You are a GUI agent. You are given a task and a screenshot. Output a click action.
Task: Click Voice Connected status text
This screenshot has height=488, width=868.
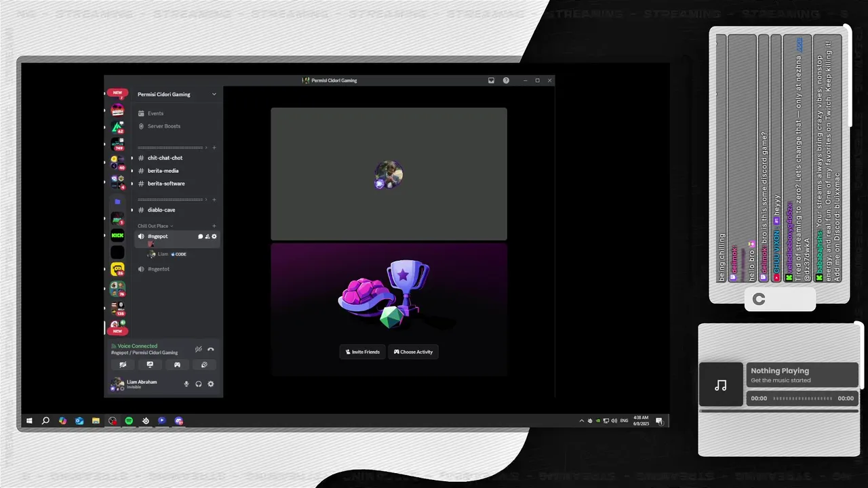137,346
